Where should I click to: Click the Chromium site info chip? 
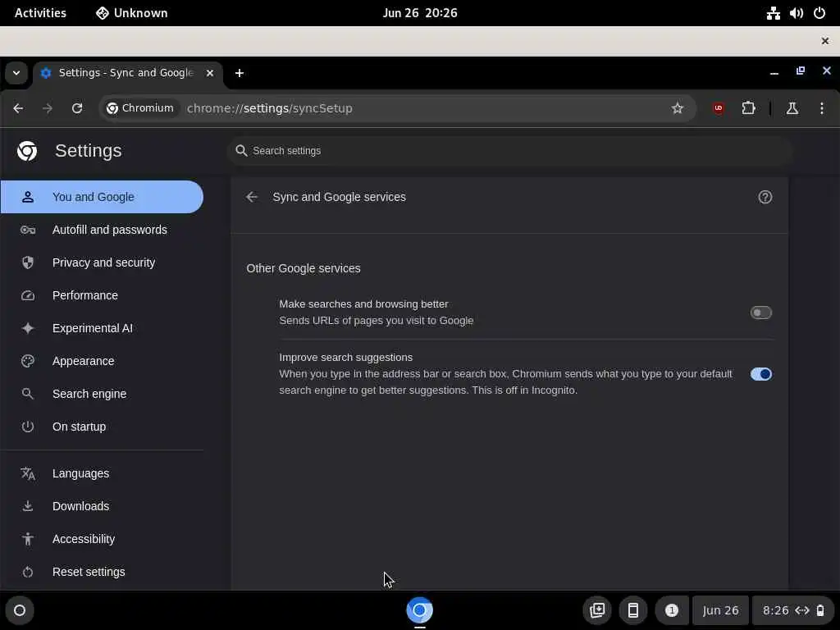coord(139,108)
